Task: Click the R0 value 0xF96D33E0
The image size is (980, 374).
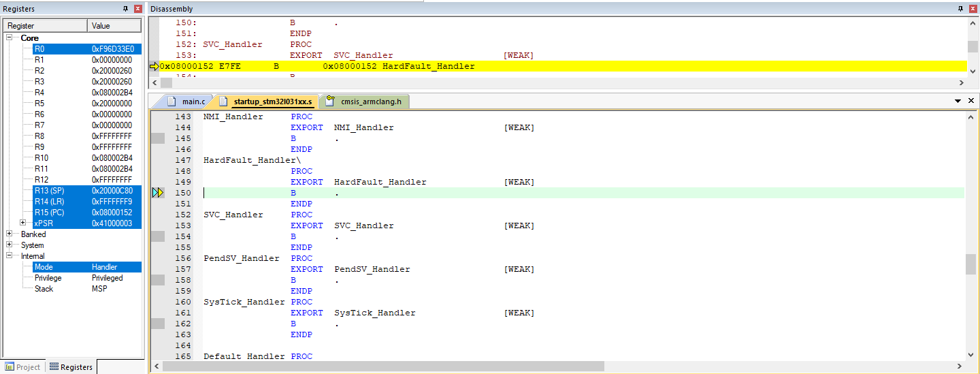Action: 112,49
